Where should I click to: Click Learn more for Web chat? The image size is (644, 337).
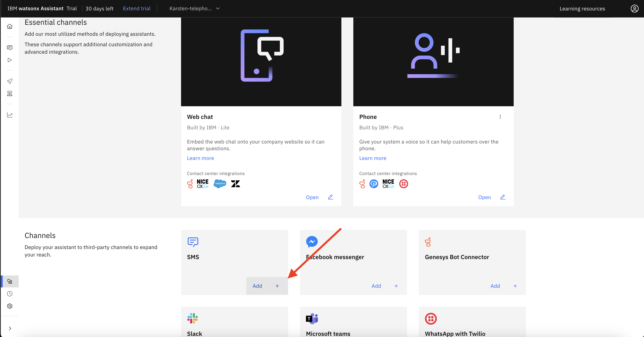200,158
